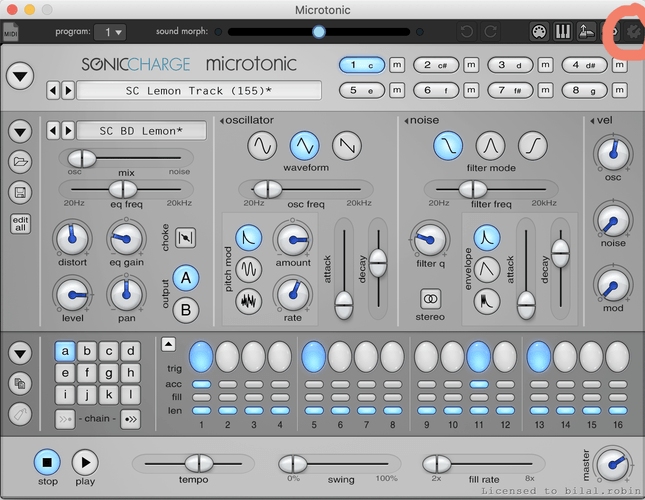Screen dimensions: 645x500
Task: Click the osc freq slider handle
Action: click(x=268, y=190)
